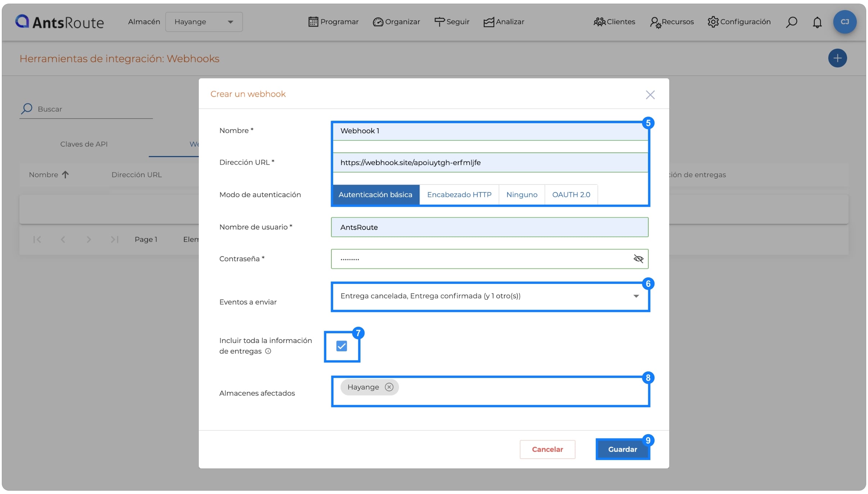
Task: Go to last page pagination icon
Action: click(x=115, y=240)
